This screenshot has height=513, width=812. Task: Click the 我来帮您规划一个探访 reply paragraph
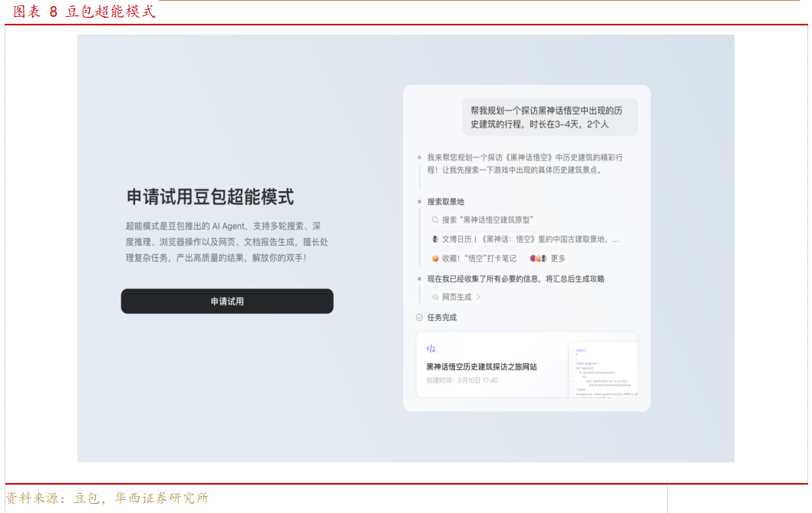[525, 164]
